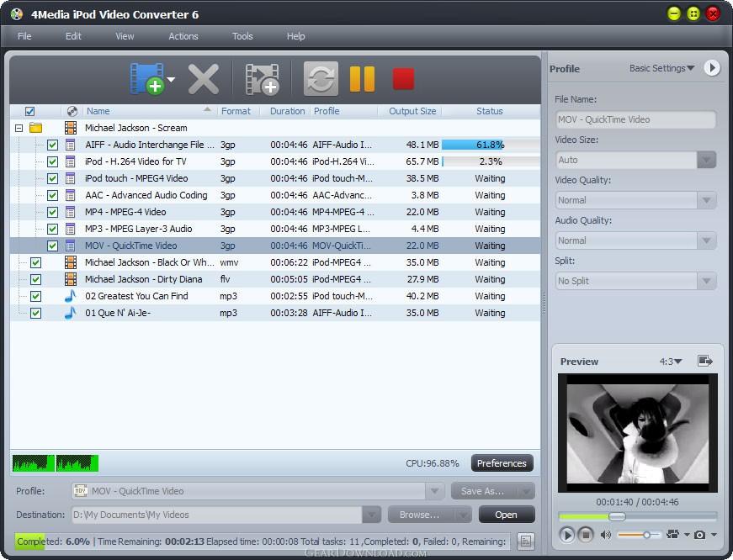
Task: Uncheck iPod - H.264 Video for TV row
Action: click(52, 161)
